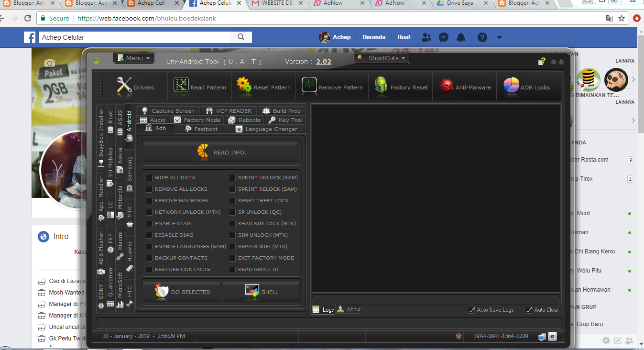Open the SHELL button
Viewport: 644px width, 350px height.
(261, 292)
